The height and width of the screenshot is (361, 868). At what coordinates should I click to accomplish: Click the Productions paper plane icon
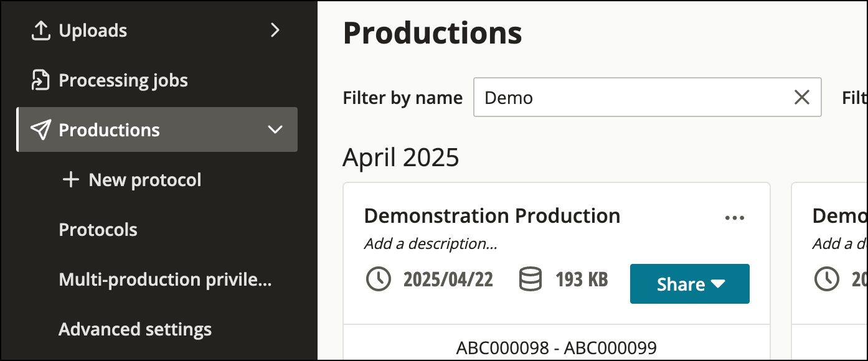pyautogui.click(x=40, y=129)
